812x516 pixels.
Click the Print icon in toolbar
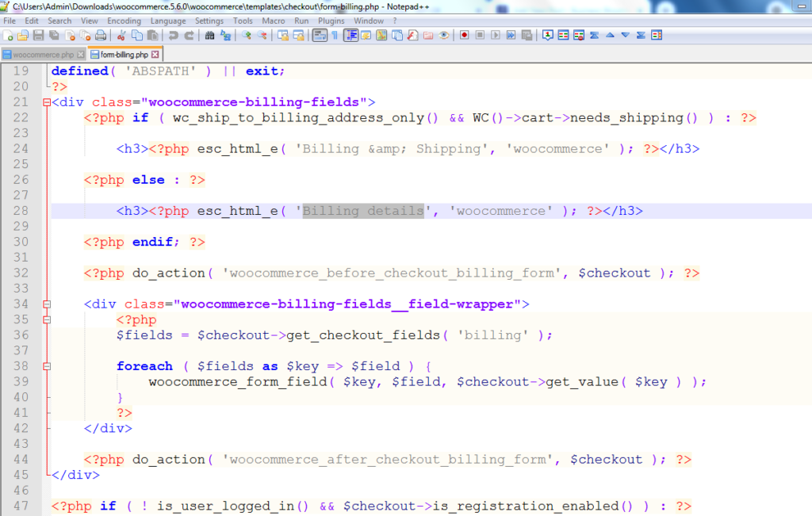point(101,35)
